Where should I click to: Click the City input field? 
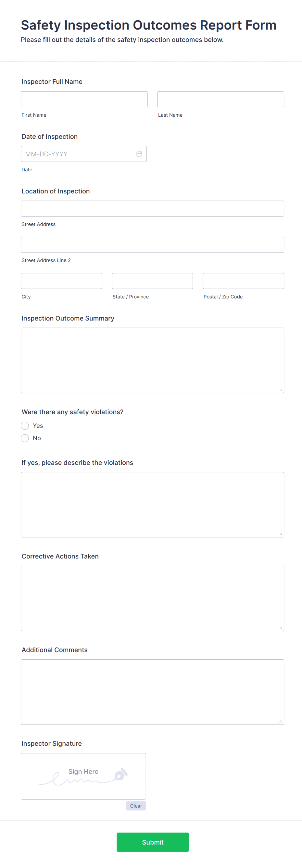[x=61, y=281]
